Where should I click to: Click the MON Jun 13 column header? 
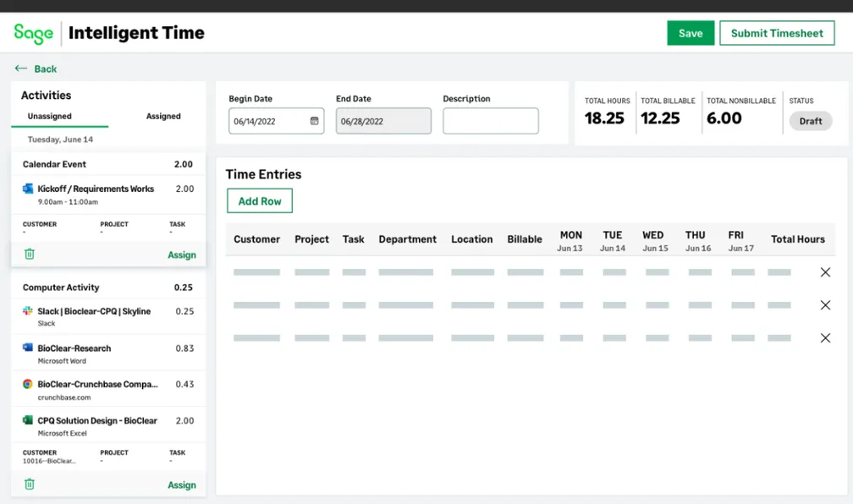[x=570, y=241]
